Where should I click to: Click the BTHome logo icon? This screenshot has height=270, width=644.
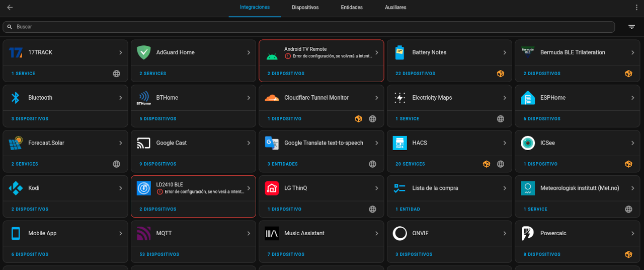click(144, 98)
